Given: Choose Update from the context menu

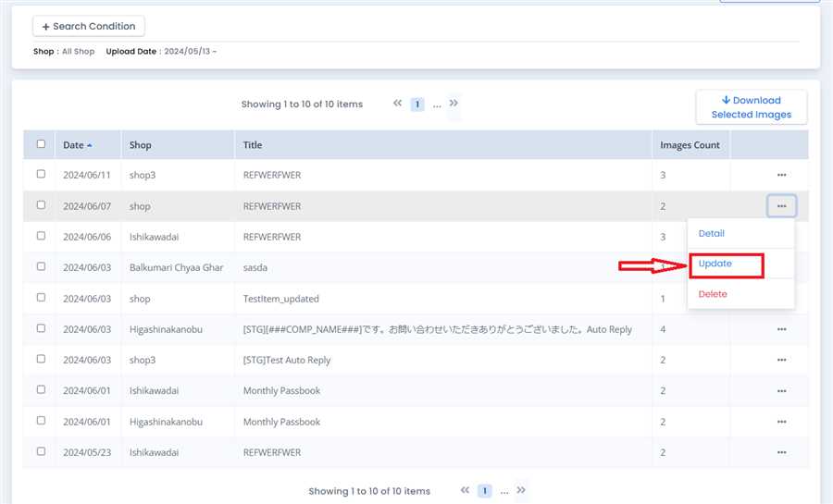Looking at the screenshot, I should click(x=715, y=264).
